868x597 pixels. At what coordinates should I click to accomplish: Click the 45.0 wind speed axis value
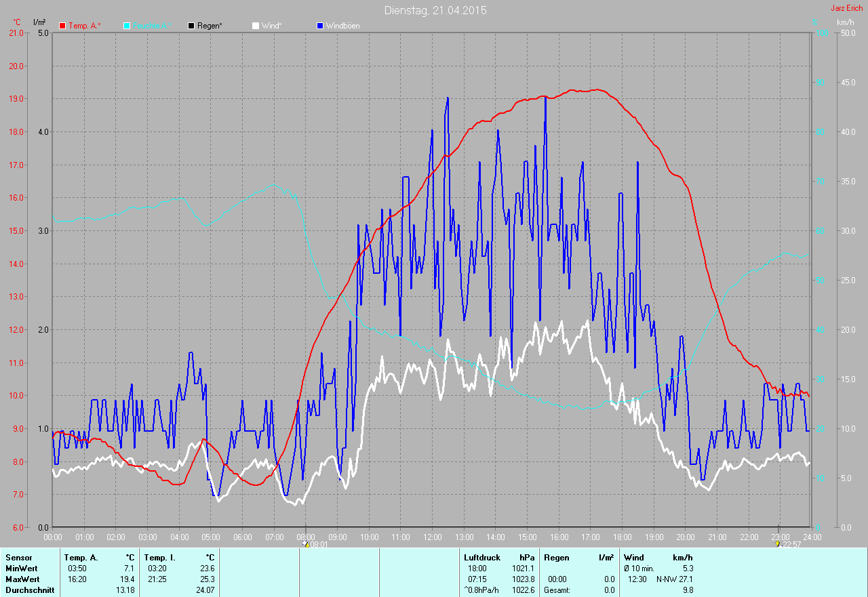coord(848,83)
